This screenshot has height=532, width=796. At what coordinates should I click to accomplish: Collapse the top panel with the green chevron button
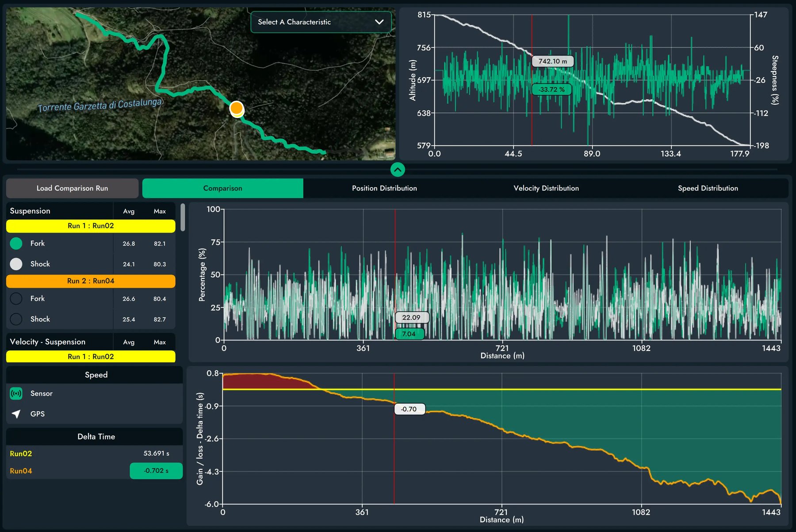(x=398, y=169)
